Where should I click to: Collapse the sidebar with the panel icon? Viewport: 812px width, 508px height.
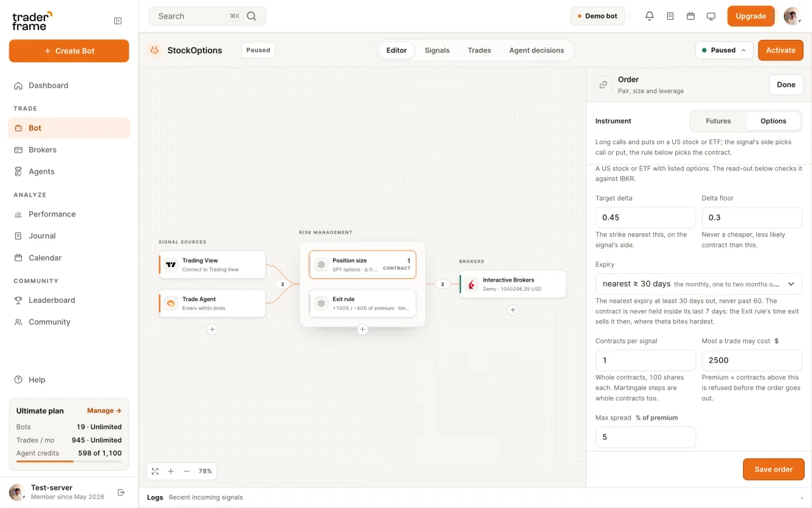pyautogui.click(x=118, y=21)
